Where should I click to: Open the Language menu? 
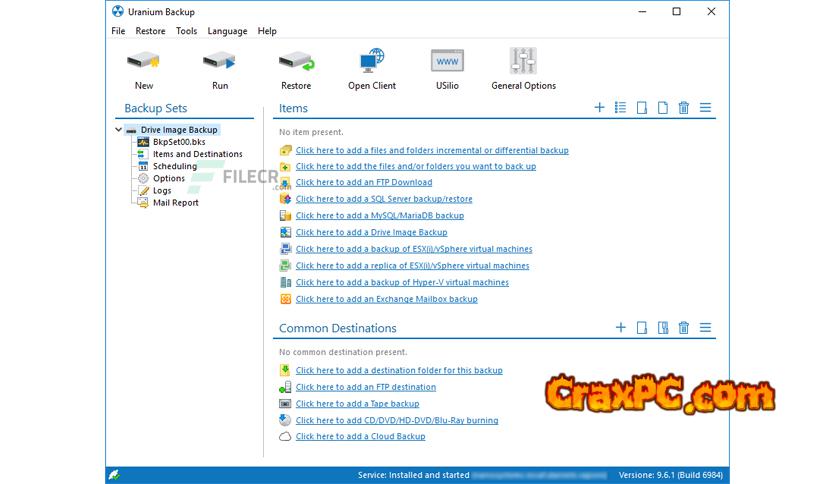tap(227, 31)
